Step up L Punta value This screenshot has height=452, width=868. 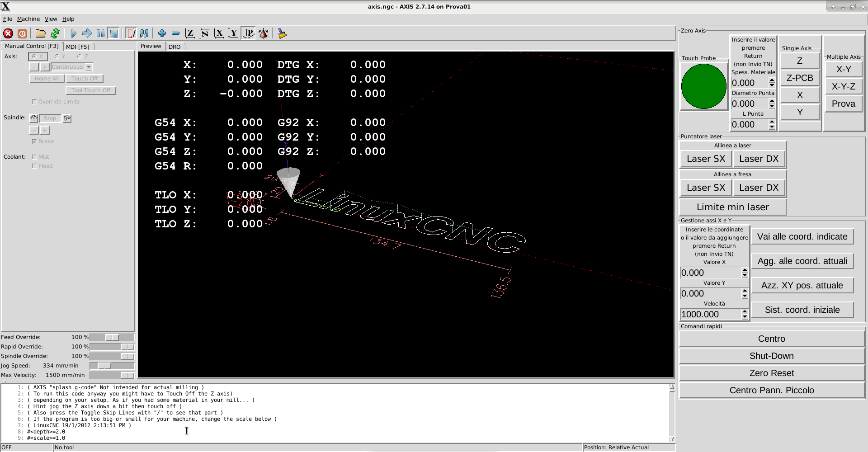[772, 122]
